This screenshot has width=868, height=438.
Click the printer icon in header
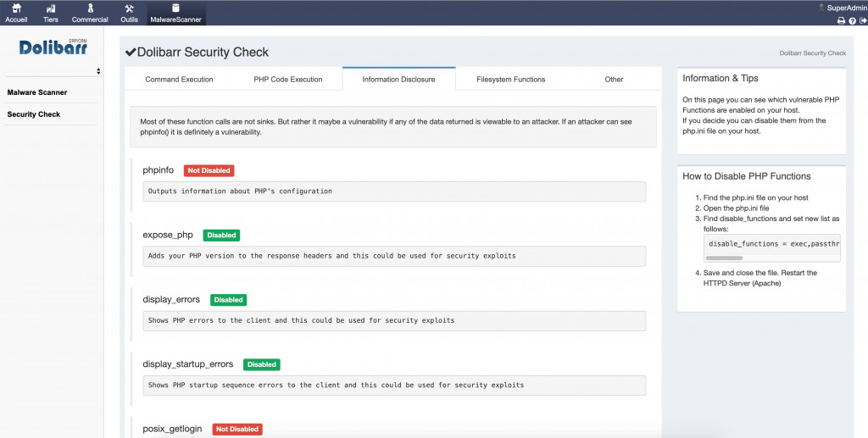pos(841,20)
